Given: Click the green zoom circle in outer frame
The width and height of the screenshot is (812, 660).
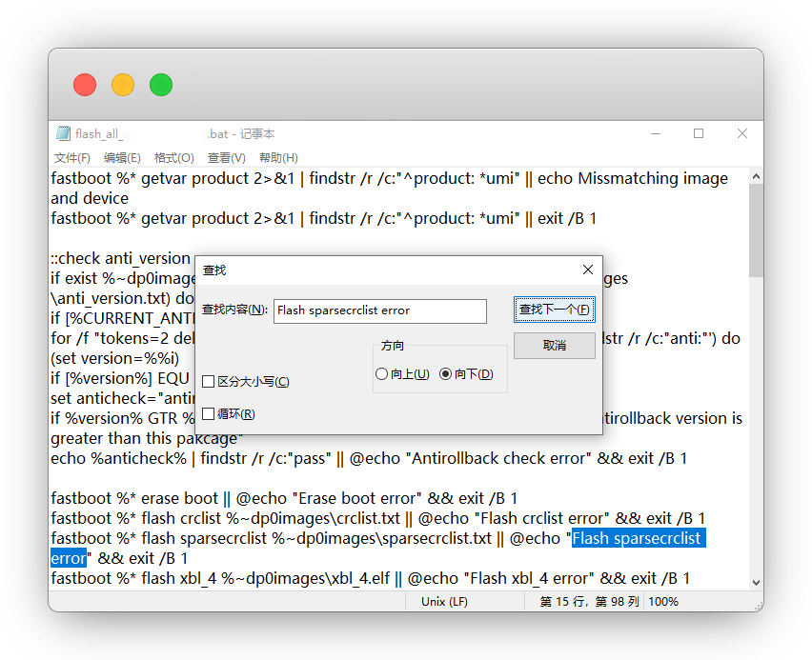Looking at the screenshot, I should 161,85.
